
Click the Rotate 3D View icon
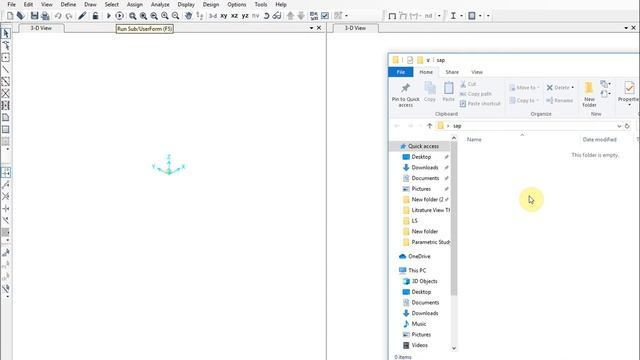point(267,16)
